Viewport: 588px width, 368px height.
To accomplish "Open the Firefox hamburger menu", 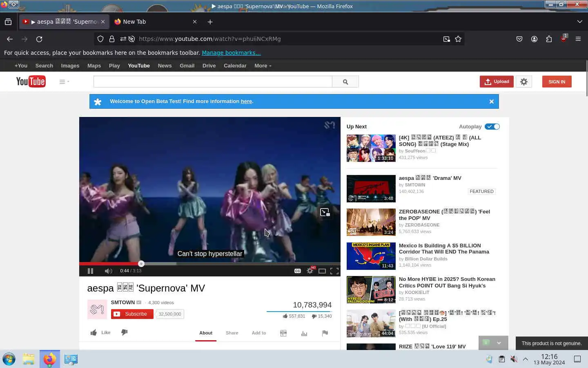I will tap(578, 39).
